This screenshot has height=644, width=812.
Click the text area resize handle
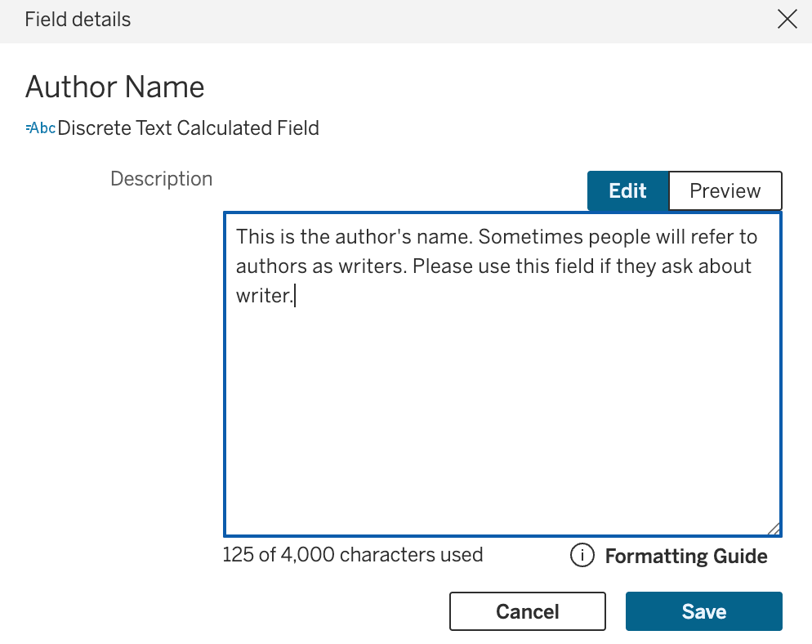pos(774,529)
